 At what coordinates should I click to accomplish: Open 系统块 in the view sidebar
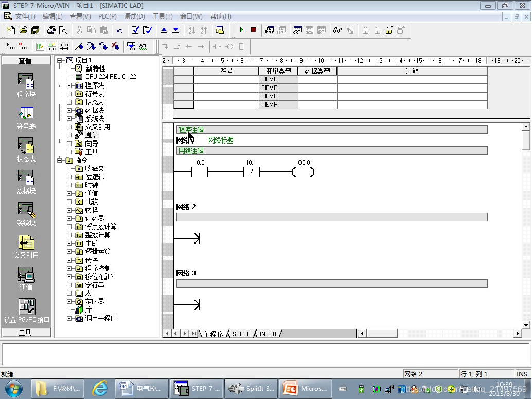[x=26, y=214]
